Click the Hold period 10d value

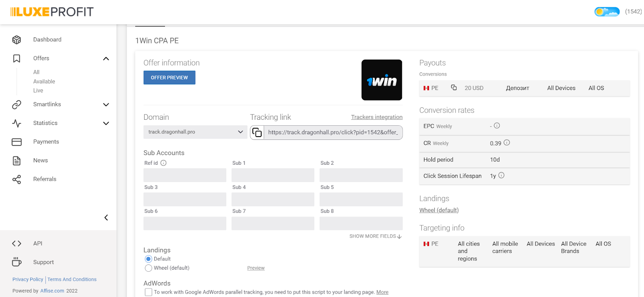(x=495, y=160)
